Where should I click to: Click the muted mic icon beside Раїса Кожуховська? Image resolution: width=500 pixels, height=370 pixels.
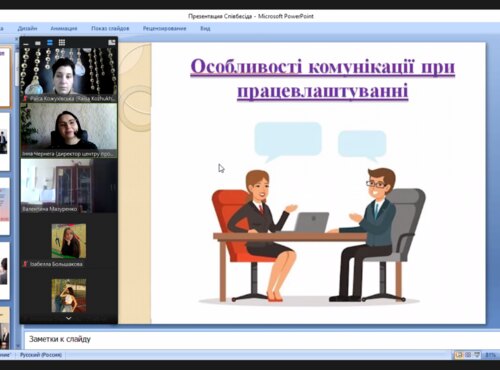[25, 99]
